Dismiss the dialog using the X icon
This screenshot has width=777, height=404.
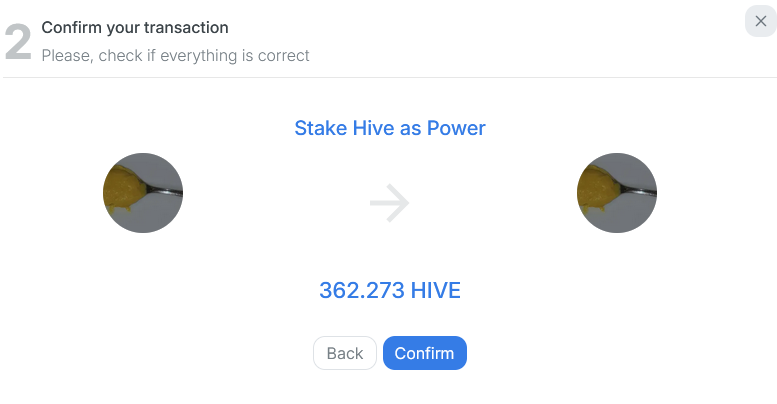coord(760,21)
